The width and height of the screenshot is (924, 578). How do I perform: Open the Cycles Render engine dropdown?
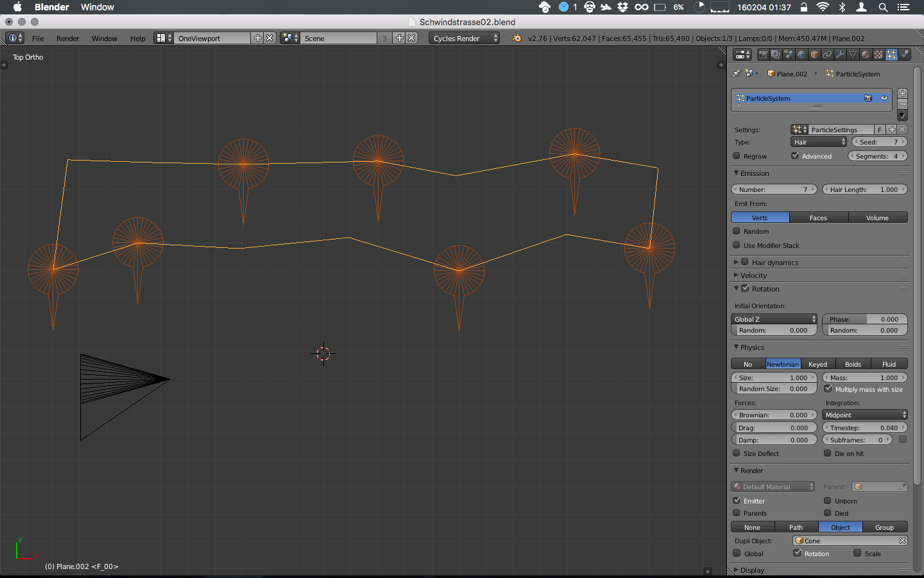click(464, 39)
